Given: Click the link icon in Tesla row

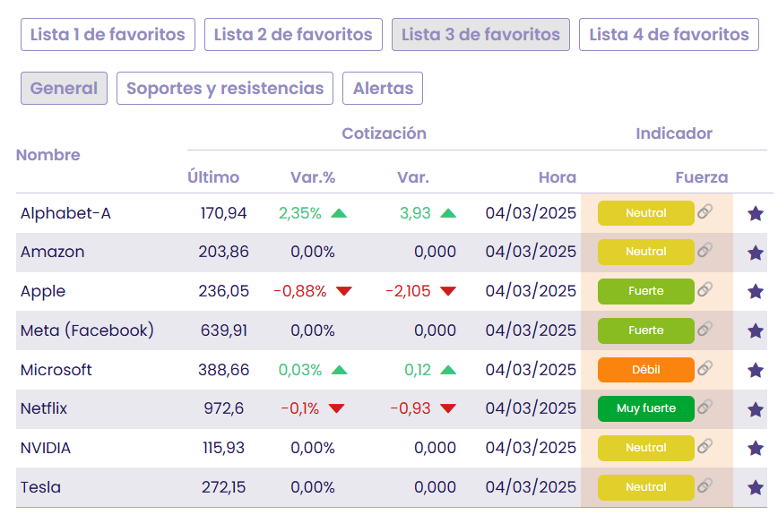Looking at the screenshot, I should coord(705,486).
